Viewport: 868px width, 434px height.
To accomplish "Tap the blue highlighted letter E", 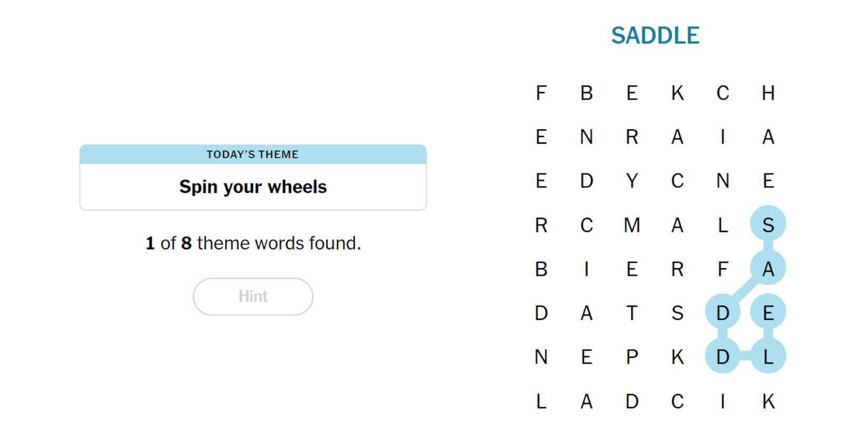I will point(768,313).
